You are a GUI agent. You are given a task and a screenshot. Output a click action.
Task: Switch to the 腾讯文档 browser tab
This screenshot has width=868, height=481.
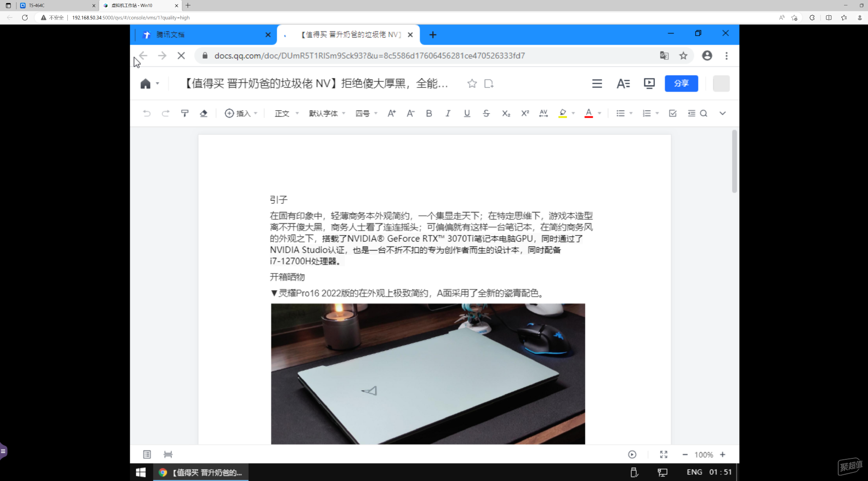203,35
